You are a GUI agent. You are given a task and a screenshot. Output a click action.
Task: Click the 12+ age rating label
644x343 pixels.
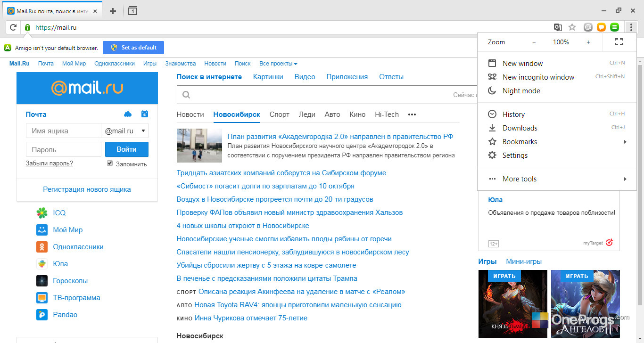pyautogui.click(x=494, y=244)
